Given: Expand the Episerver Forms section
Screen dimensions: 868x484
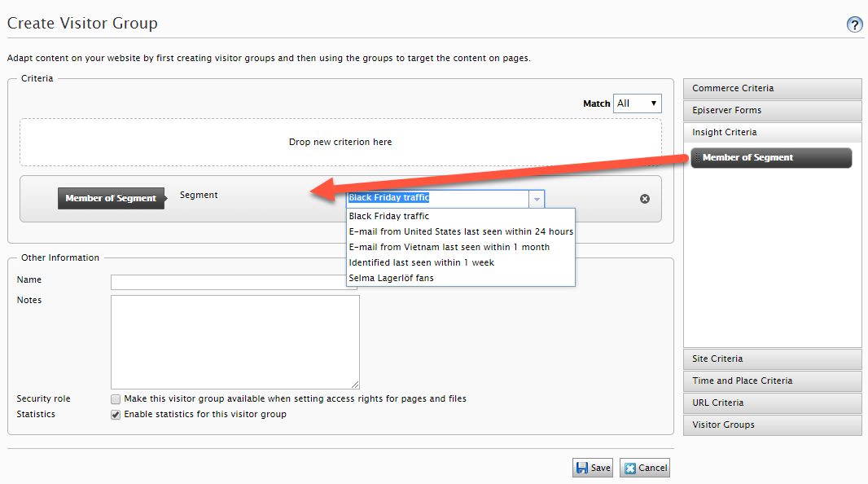Looking at the screenshot, I should pyautogui.click(x=770, y=110).
